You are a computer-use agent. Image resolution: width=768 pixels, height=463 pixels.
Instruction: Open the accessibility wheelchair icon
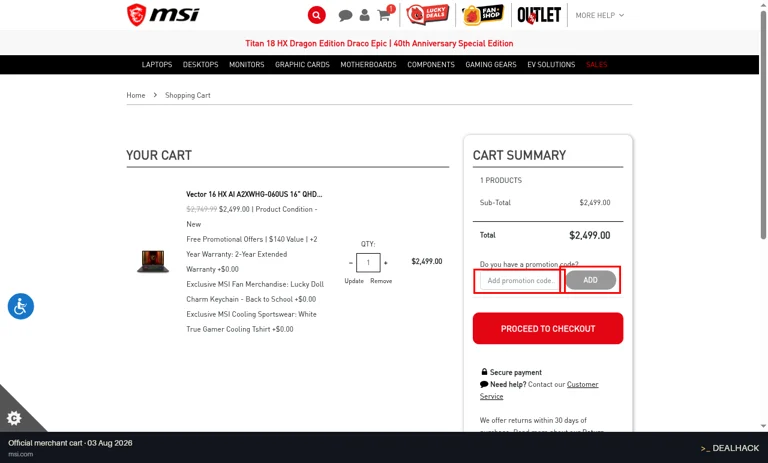[x=21, y=306]
